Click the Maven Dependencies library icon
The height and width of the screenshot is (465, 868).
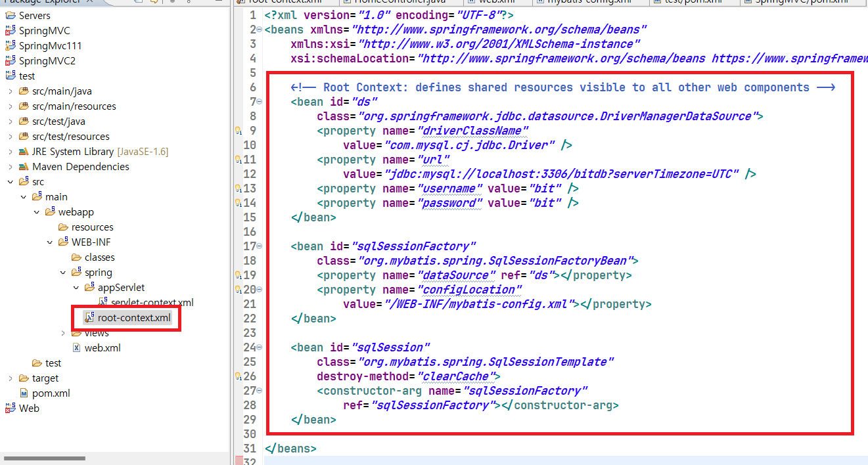pyautogui.click(x=24, y=166)
